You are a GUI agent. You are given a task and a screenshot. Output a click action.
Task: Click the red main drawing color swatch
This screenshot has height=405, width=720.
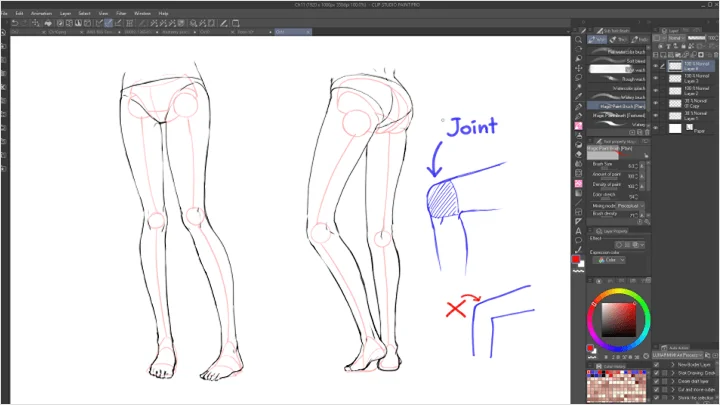[575, 259]
